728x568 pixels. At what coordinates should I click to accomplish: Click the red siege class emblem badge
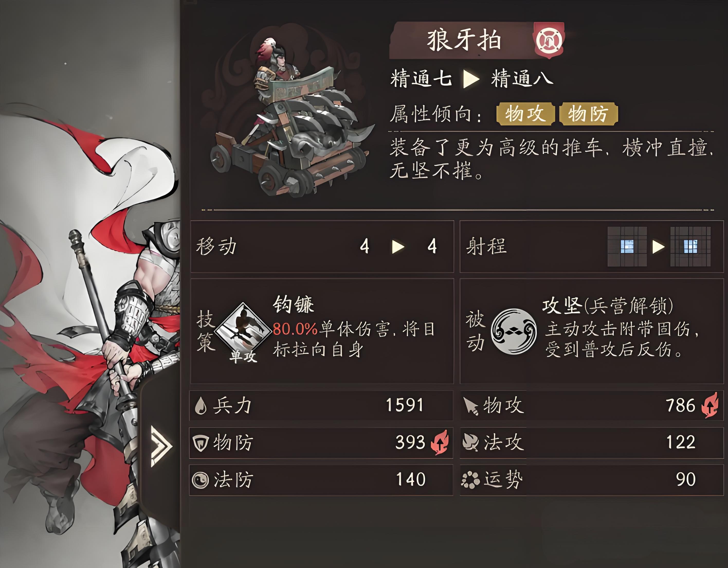549,40
